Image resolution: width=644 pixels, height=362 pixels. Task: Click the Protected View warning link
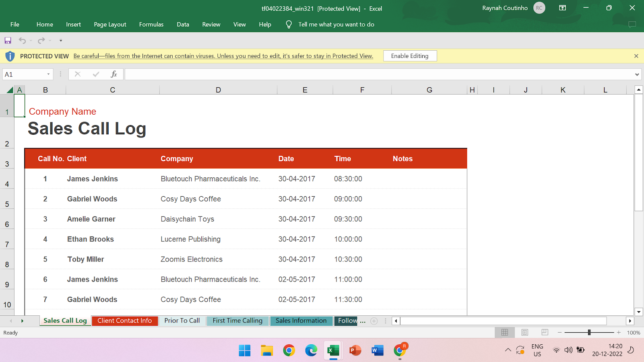click(x=223, y=56)
